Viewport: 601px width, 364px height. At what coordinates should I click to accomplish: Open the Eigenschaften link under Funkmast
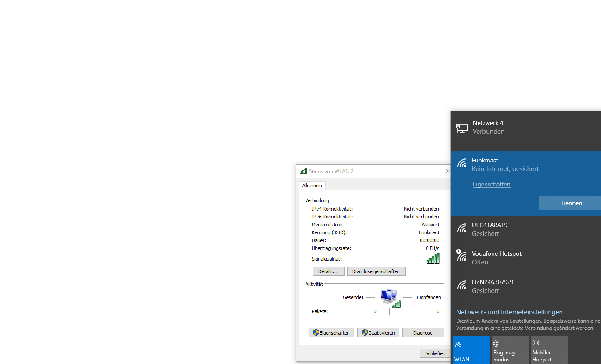point(491,185)
